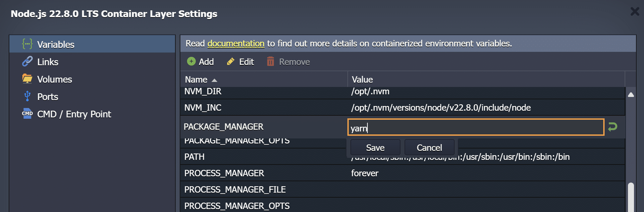Cancel editing the variable value

coord(429,147)
